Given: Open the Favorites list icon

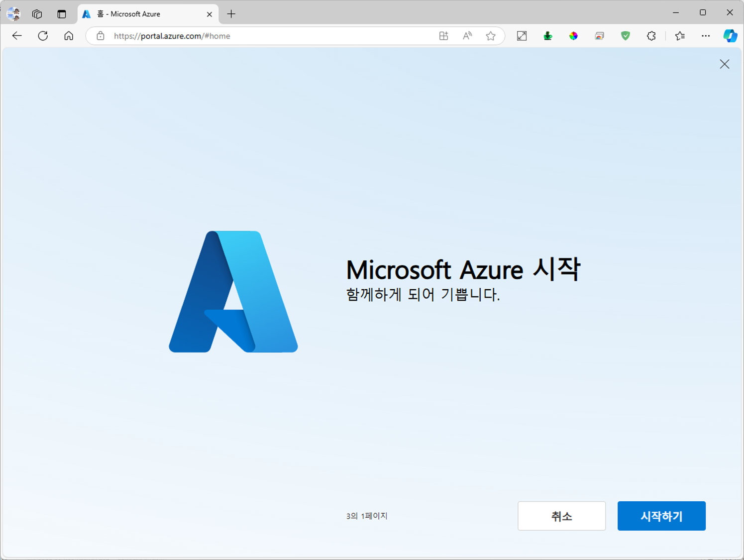Looking at the screenshot, I should [x=680, y=36].
